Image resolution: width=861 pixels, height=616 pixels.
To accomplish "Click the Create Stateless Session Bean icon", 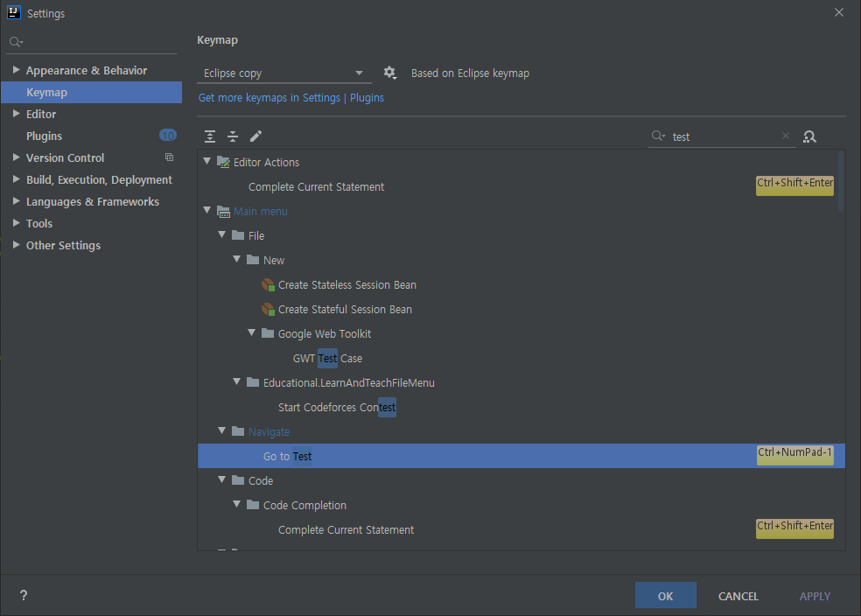I will [268, 285].
